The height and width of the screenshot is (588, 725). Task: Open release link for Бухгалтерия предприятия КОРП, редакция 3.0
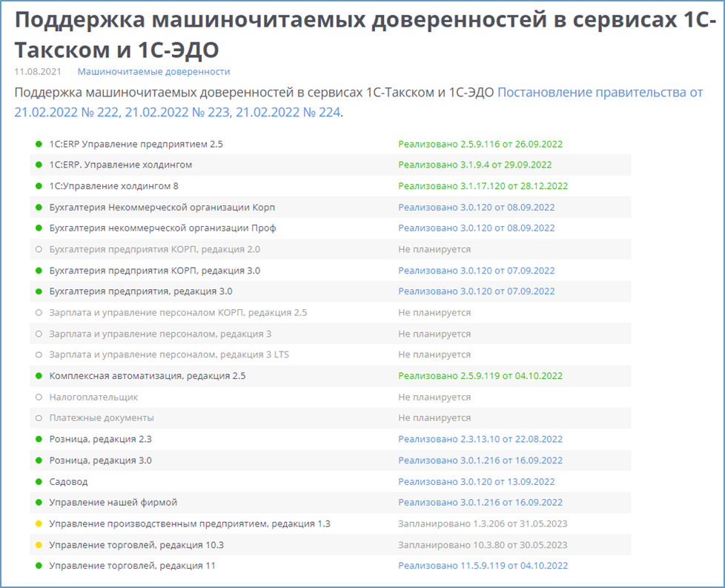(476, 271)
